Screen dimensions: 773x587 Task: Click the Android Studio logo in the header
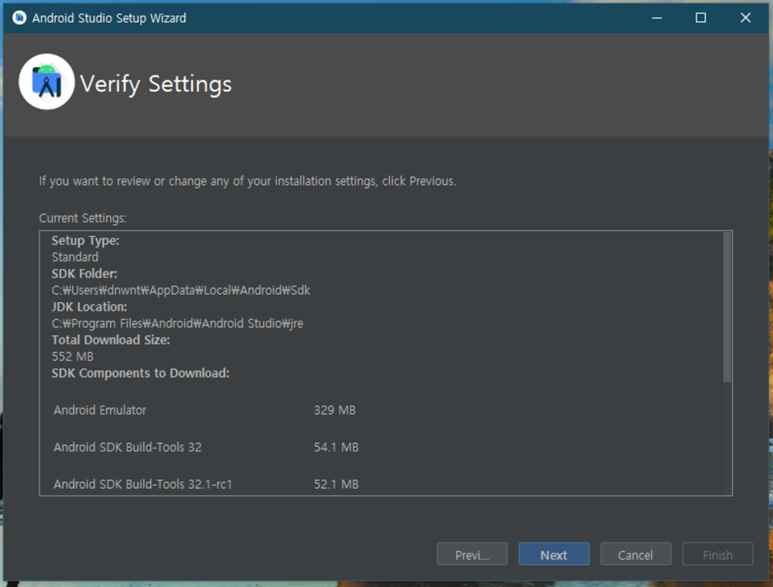(x=46, y=82)
